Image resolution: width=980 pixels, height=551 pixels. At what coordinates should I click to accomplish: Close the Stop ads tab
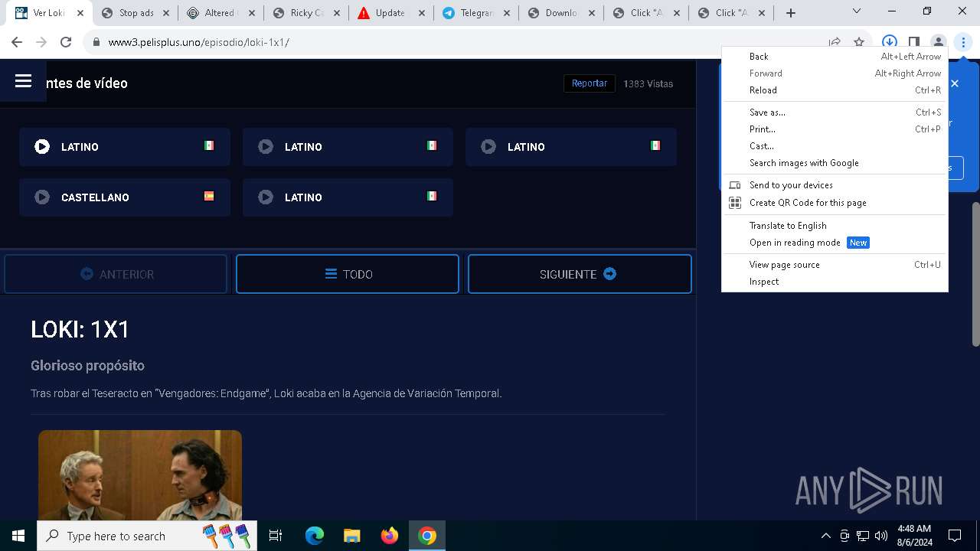coord(165,13)
